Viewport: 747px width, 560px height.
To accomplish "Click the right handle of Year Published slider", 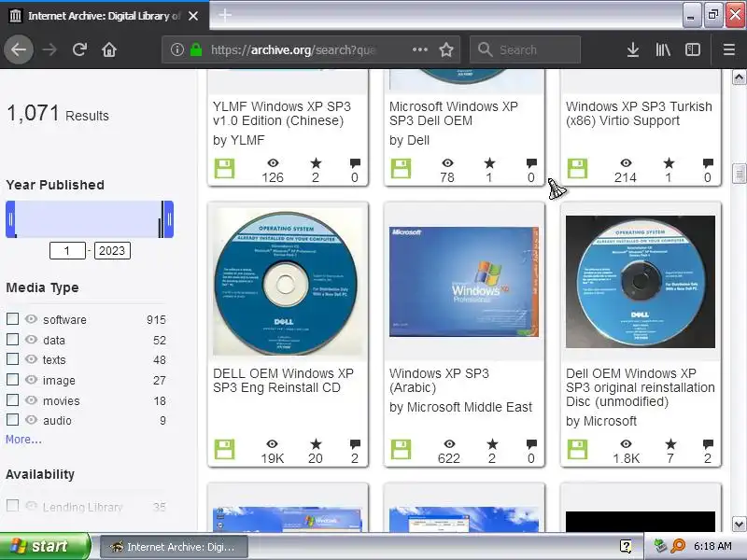I will point(169,219).
